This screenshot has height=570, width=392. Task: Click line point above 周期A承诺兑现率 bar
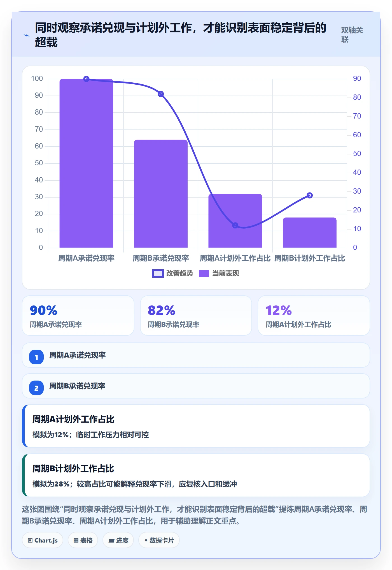point(87,79)
